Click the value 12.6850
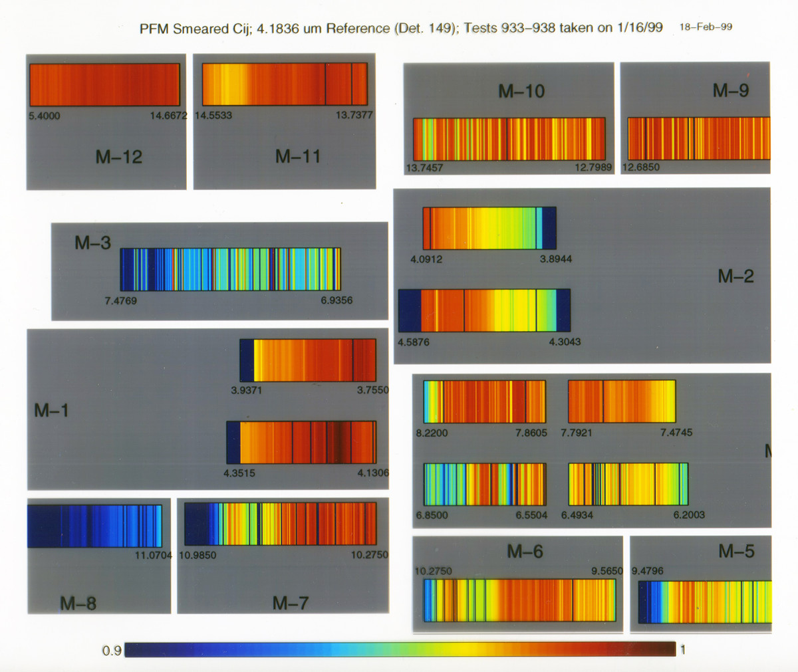Screen dimensions: 798x672 641,167
